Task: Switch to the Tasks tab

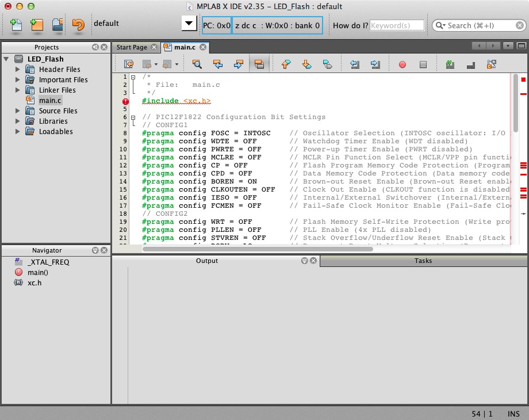Action: pyautogui.click(x=423, y=261)
